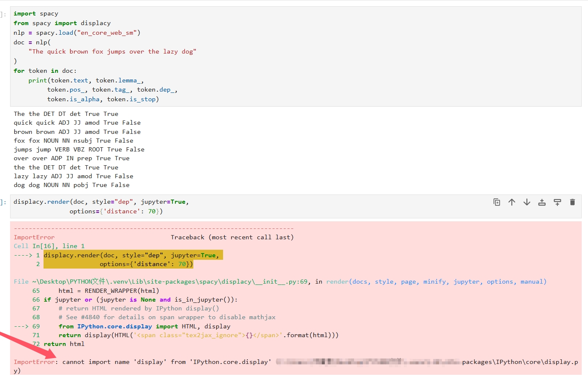Click 'Traceback (most recent call last)' header
The width and height of the screenshot is (588, 379).
232,237
